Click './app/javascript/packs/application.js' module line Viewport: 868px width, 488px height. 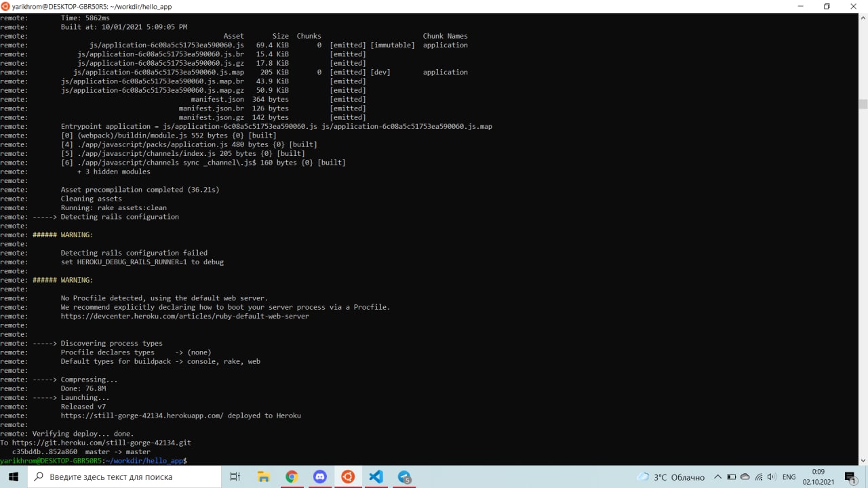pos(189,144)
